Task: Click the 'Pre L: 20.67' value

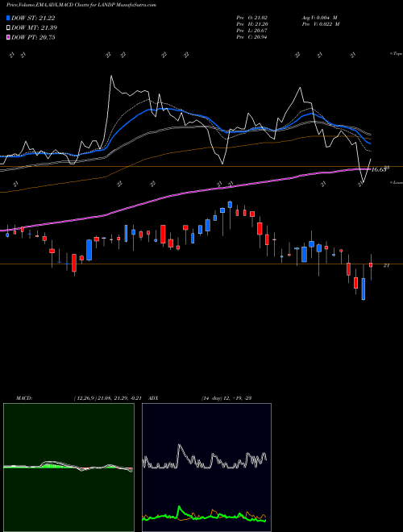Action: 251,31
